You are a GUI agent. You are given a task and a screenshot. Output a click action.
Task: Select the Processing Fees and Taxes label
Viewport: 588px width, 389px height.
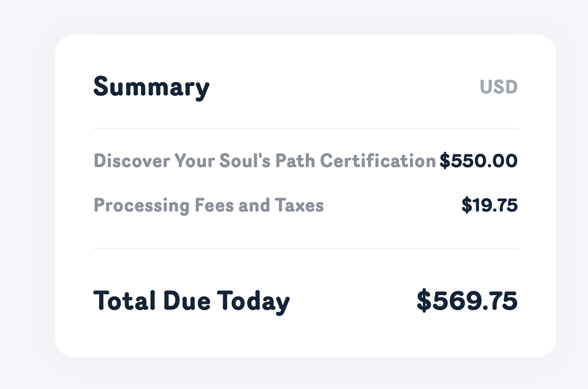(209, 205)
